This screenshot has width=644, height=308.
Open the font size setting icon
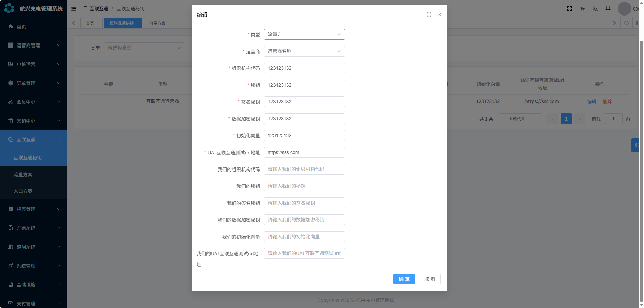tap(582, 9)
